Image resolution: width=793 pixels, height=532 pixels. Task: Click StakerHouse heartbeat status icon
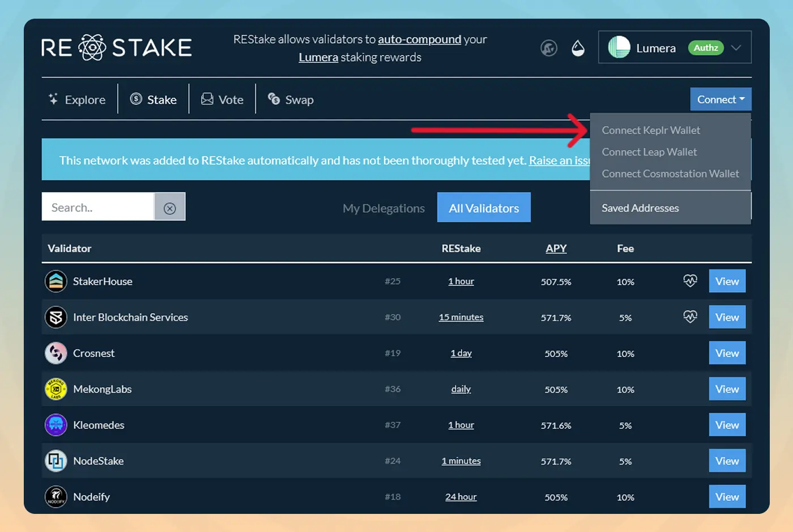point(690,281)
